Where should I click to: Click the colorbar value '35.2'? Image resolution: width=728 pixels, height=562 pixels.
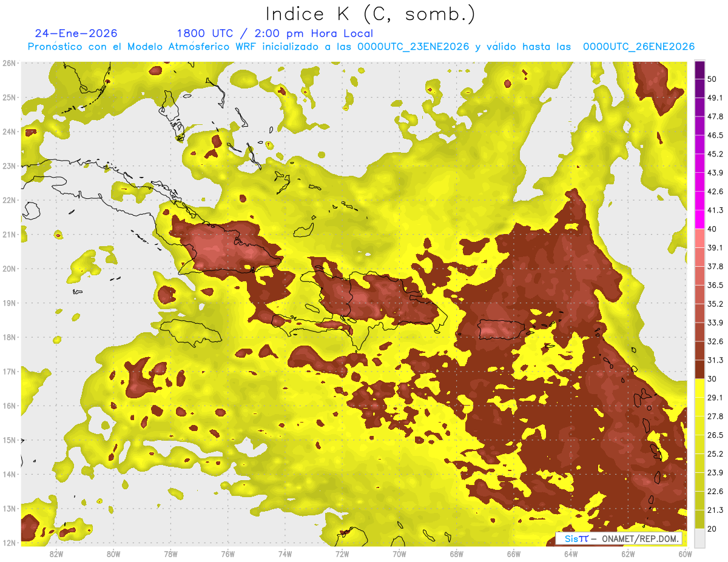[x=715, y=304]
